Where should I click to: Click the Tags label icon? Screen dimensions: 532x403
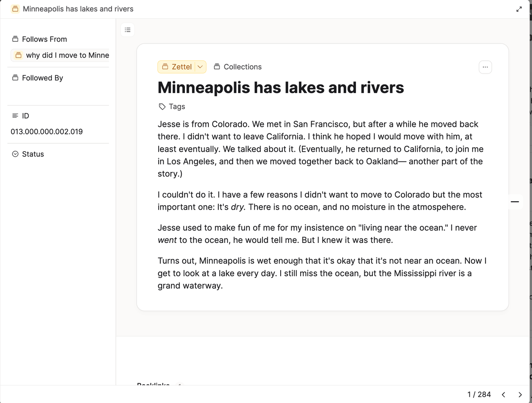click(162, 107)
